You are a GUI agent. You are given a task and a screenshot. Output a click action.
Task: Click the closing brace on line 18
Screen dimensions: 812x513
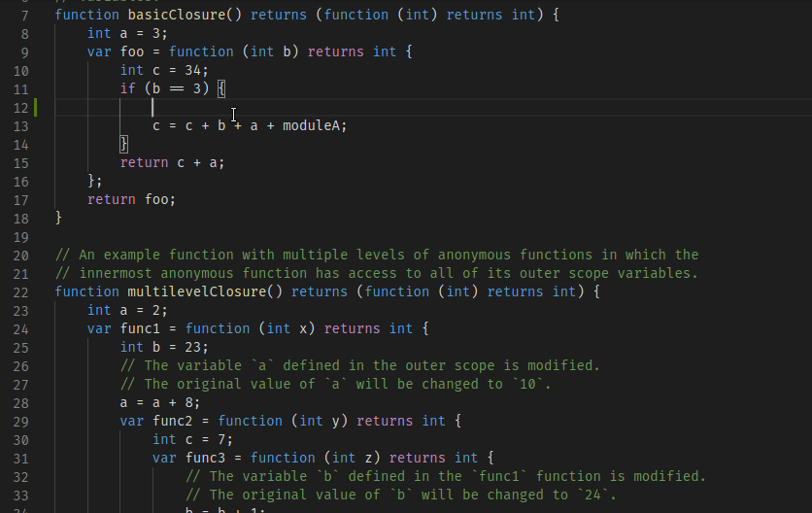coord(58,218)
